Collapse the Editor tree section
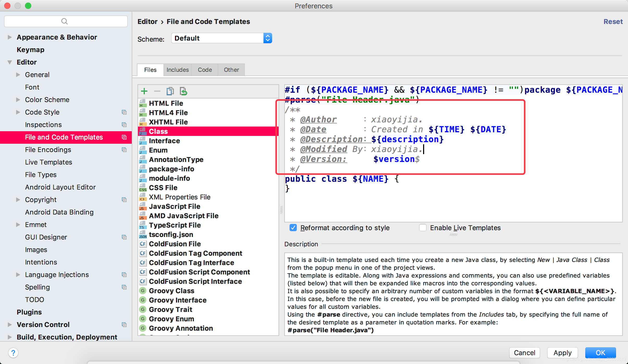This screenshot has width=628, height=364. coord(10,62)
